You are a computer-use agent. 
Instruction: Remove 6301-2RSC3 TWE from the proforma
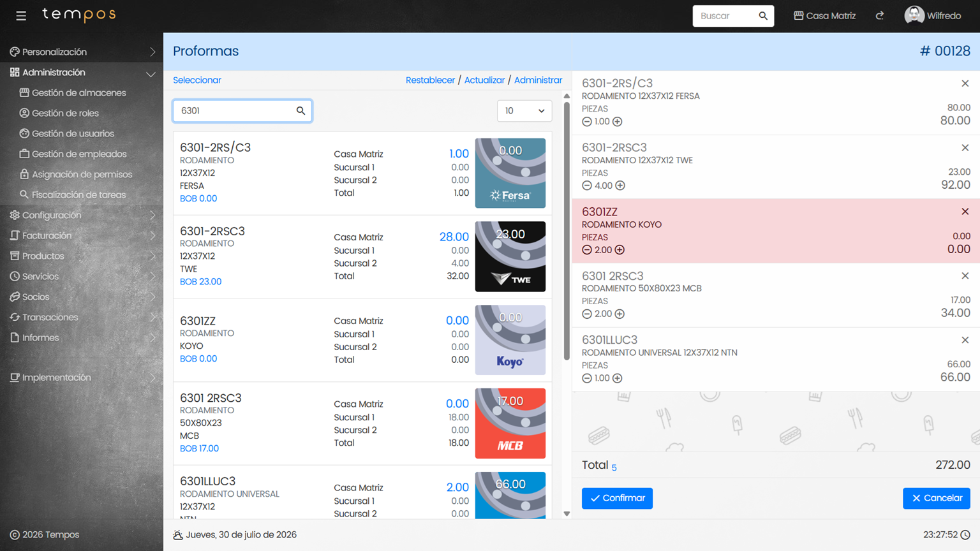pyautogui.click(x=965, y=147)
